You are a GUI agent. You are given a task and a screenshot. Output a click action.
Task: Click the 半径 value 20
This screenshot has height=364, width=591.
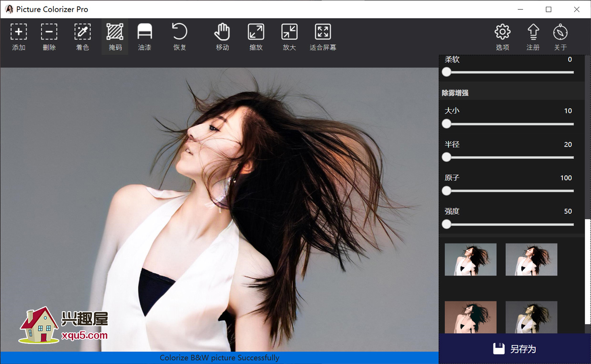coord(568,144)
